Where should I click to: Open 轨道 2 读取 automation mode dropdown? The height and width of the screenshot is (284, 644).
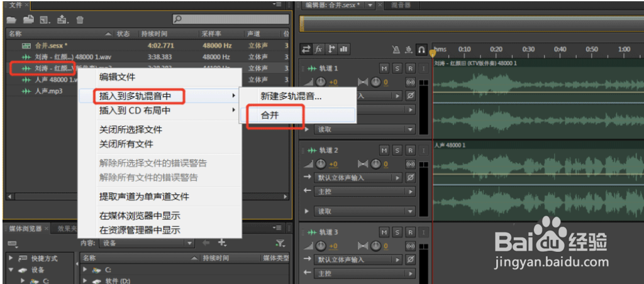(365, 211)
